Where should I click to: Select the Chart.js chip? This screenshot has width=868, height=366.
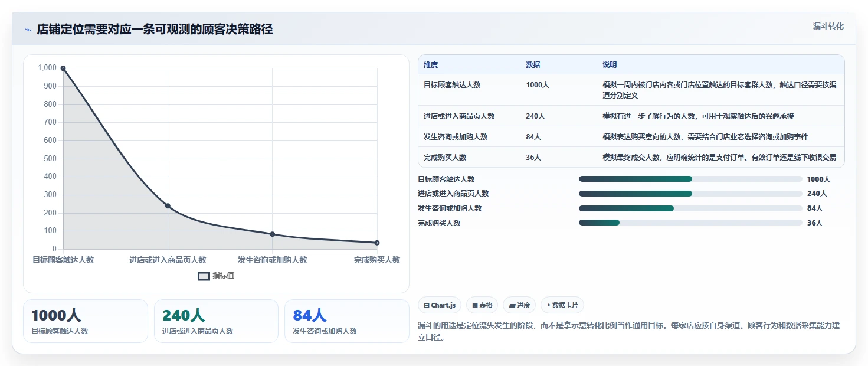click(440, 305)
